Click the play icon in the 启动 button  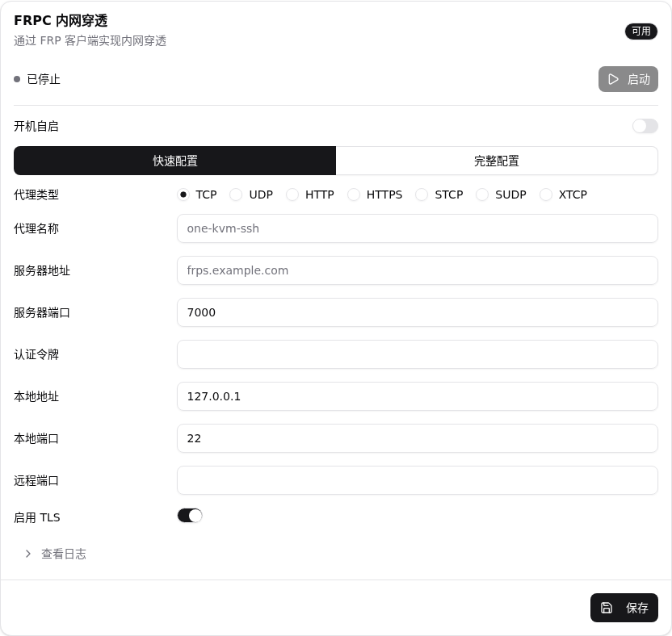[x=613, y=79]
